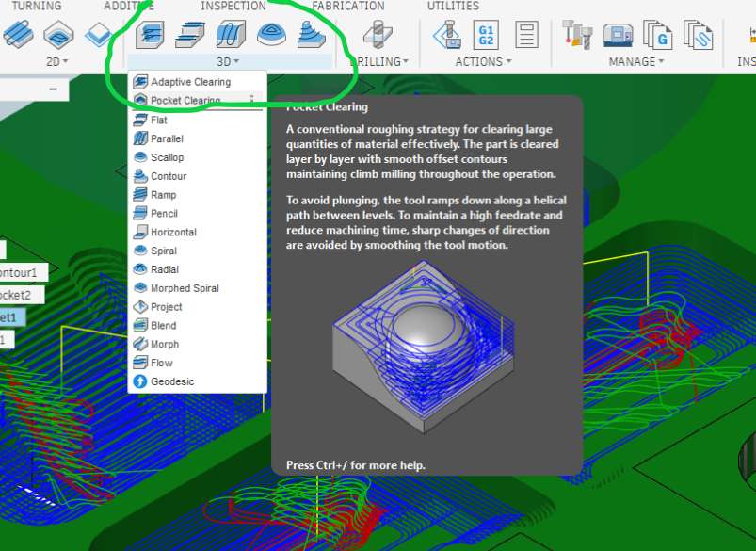Switch to the FABRICATION ribbon tab
Viewport: 756px width, 551px height.
click(348, 6)
